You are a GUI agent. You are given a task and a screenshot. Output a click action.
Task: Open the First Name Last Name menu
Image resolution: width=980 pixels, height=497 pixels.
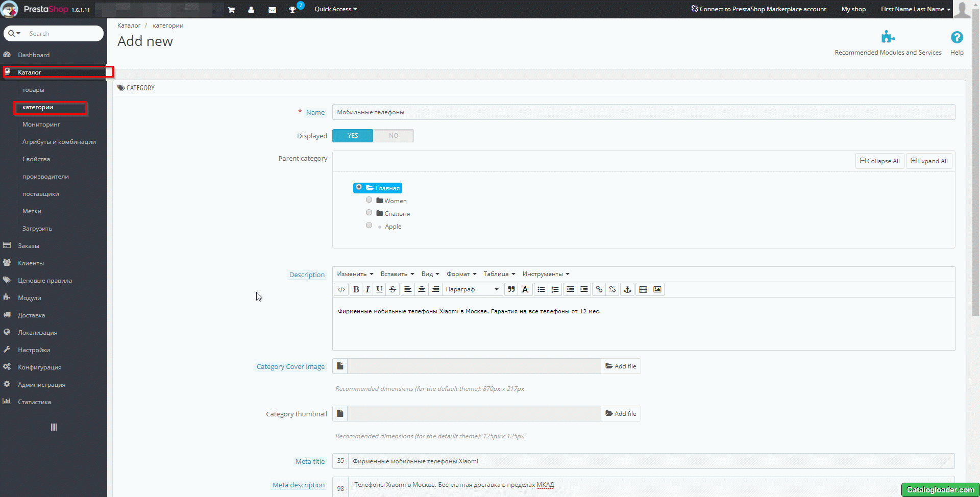(x=916, y=9)
